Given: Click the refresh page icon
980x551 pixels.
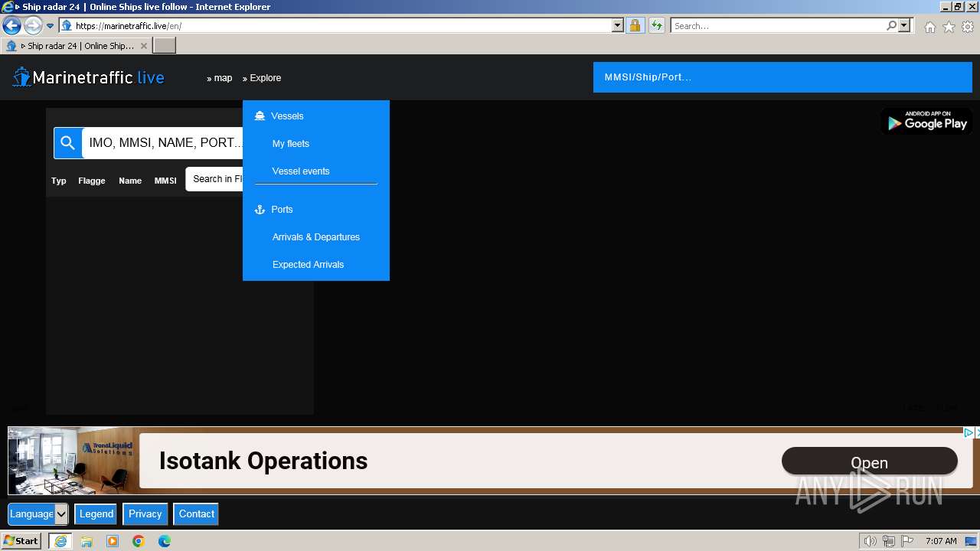Looking at the screenshot, I should pos(657,25).
